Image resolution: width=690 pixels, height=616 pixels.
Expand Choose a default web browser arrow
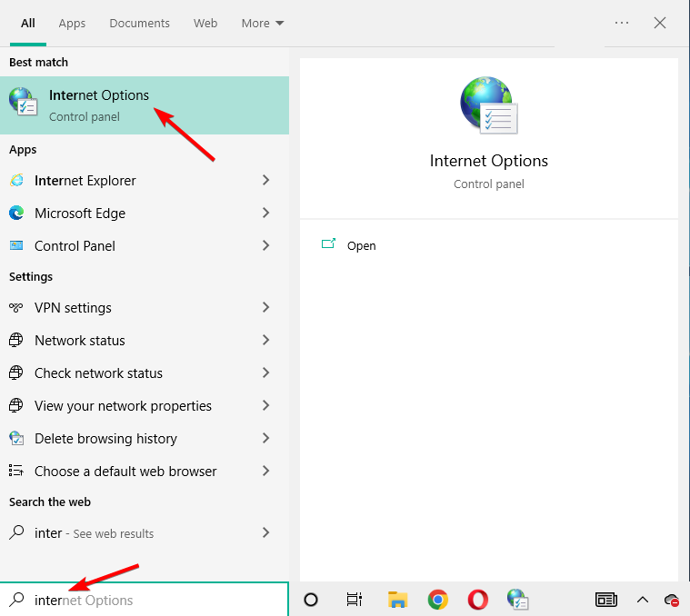265,471
